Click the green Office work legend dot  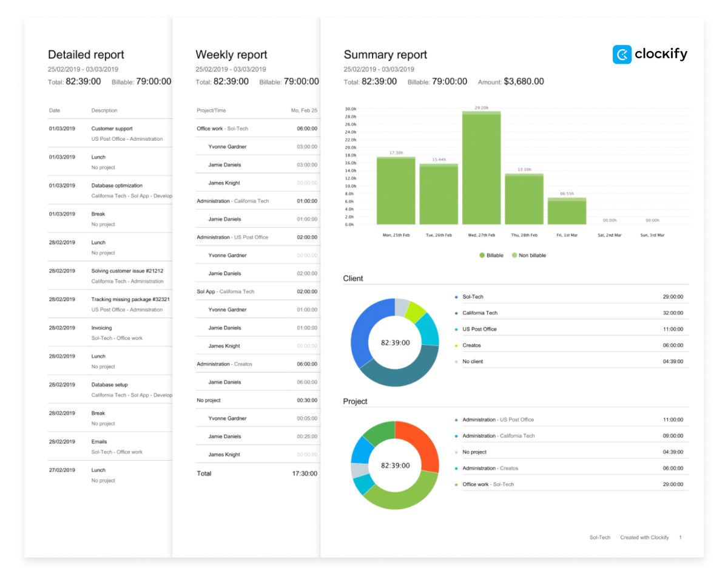(456, 484)
